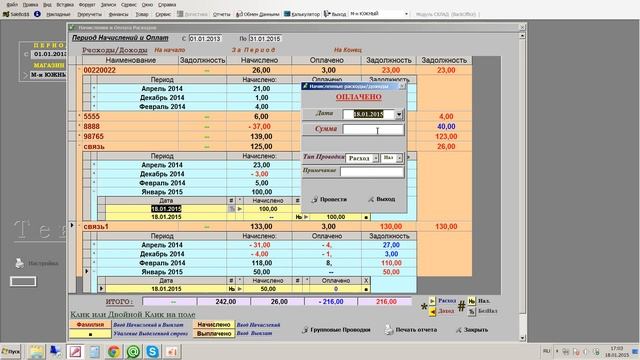
Task: Click the Выход toolbar icon
Action: pos(335,14)
